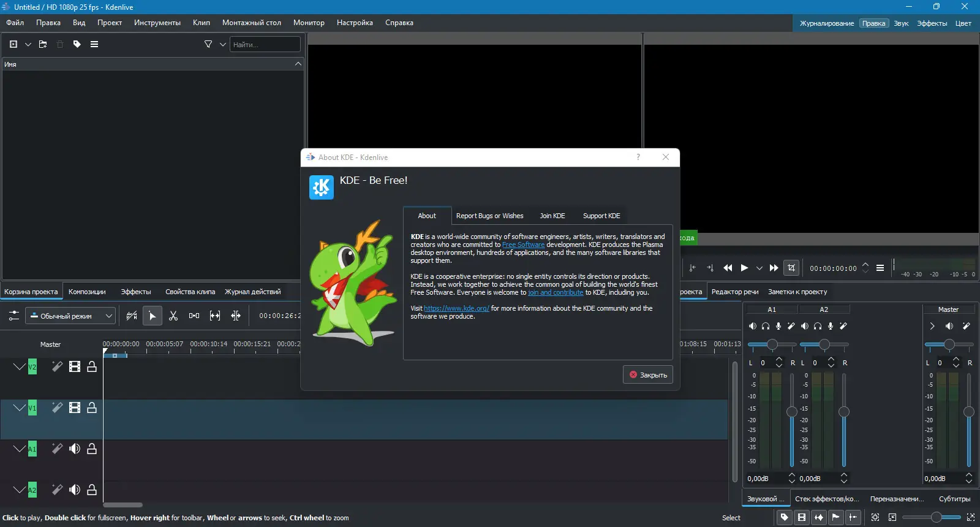Screen dimensions: 980x527
Task: Create a new folder in the project bin
Action: click(x=43, y=44)
